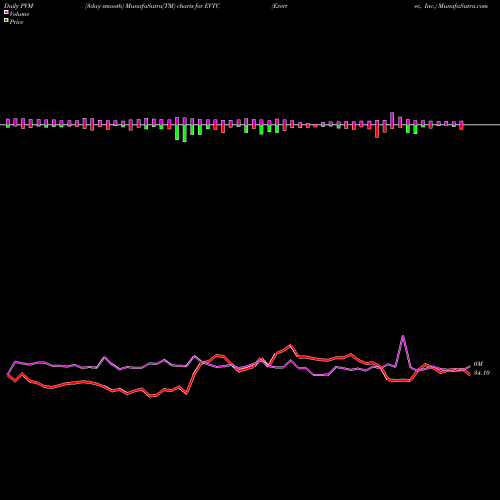Select the 'Price' legend label
This screenshot has height=500, width=500.
(16, 22)
